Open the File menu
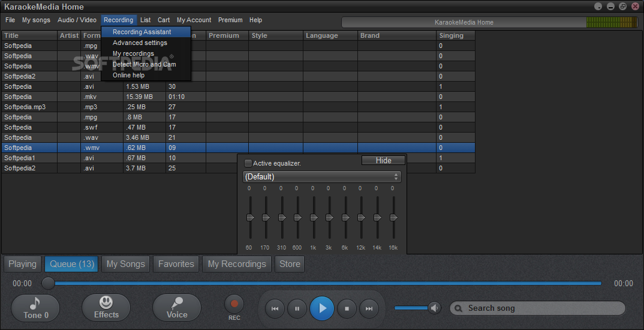This screenshot has height=330, width=644. click(10, 20)
